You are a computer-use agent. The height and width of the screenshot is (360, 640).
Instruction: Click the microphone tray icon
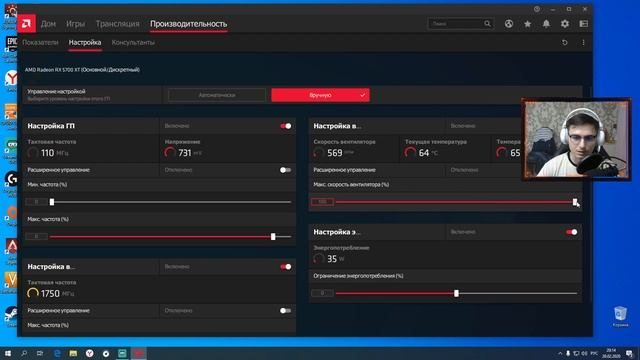pos(568,353)
